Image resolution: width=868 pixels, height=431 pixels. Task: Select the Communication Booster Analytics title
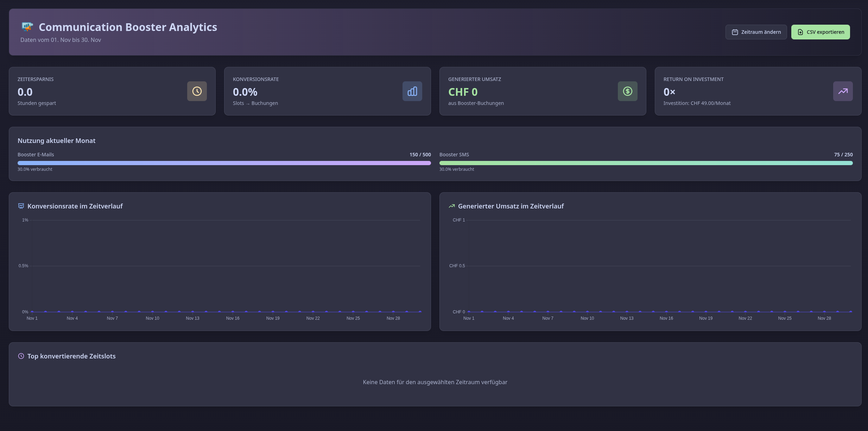(128, 27)
